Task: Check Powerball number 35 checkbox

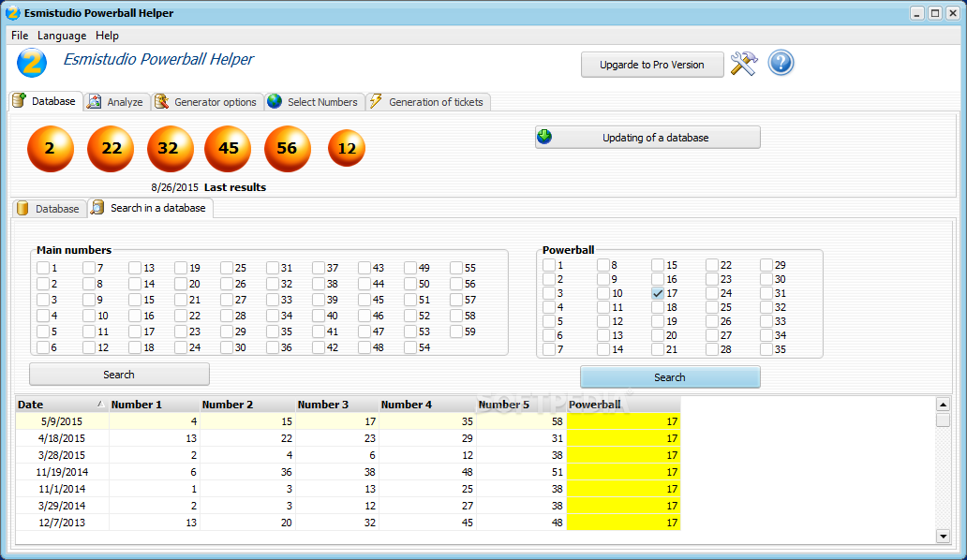Action: (766, 349)
